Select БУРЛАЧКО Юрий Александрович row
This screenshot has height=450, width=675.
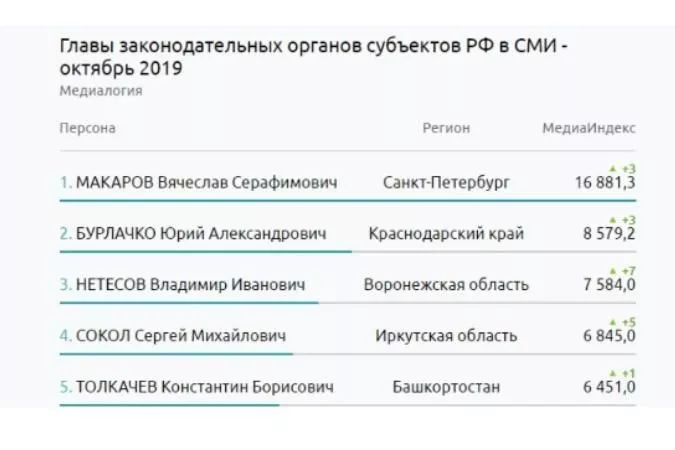(x=201, y=234)
